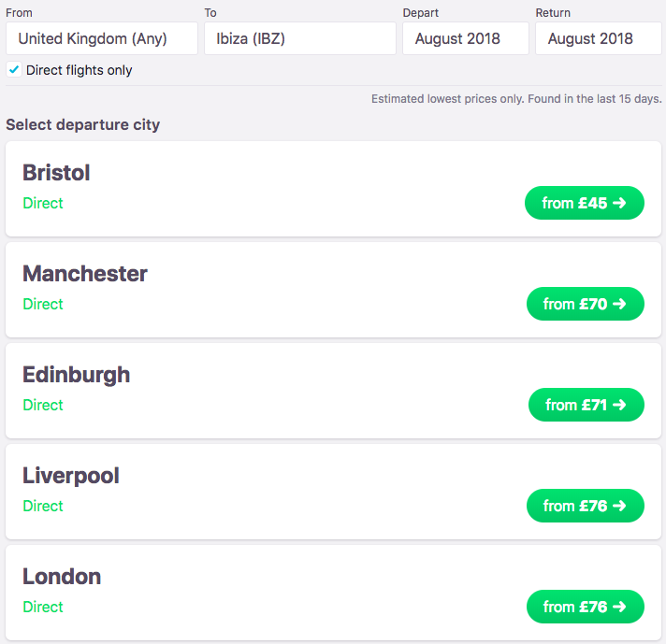The width and height of the screenshot is (666, 644).
Task: Click the arrow icon on Bristol price button
Action: (x=619, y=203)
